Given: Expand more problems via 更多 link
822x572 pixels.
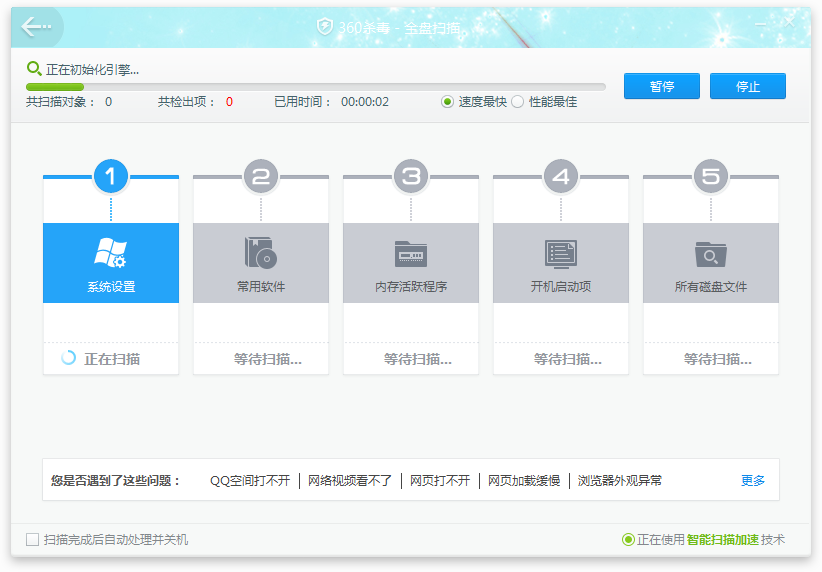Looking at the screenshot, I should (x=752, y=481).
